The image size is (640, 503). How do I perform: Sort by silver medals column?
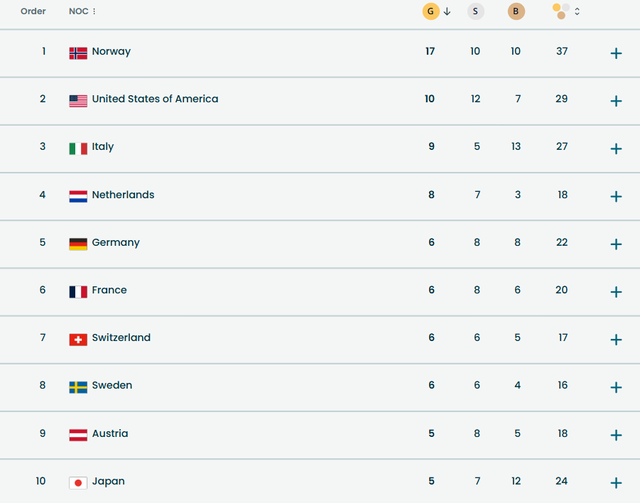point(476,12)
